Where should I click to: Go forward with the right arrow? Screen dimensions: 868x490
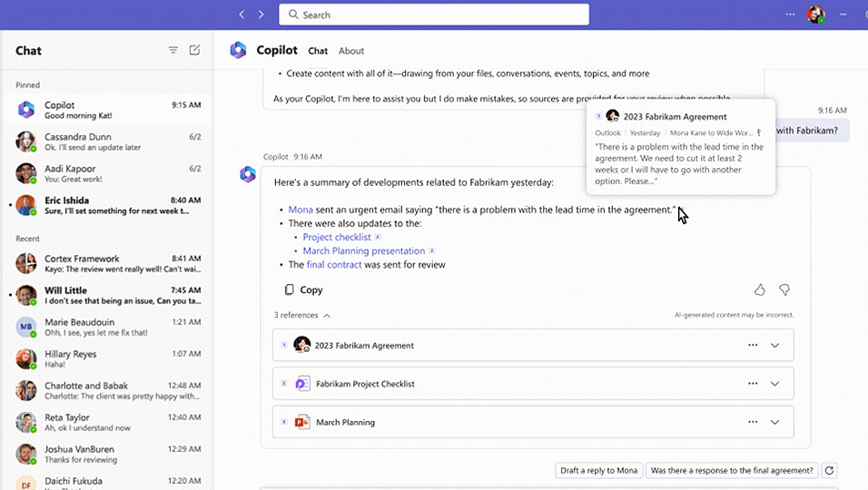tap(261, 15)
